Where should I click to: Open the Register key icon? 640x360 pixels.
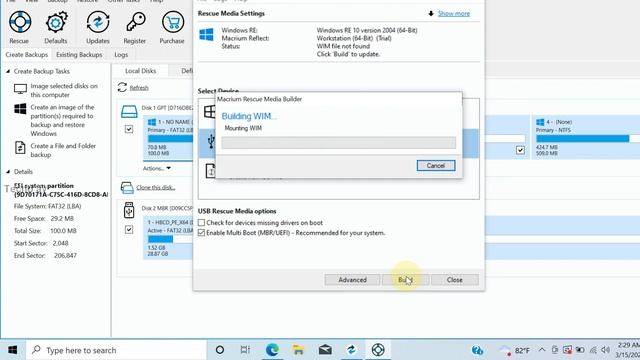click(135, 27)
